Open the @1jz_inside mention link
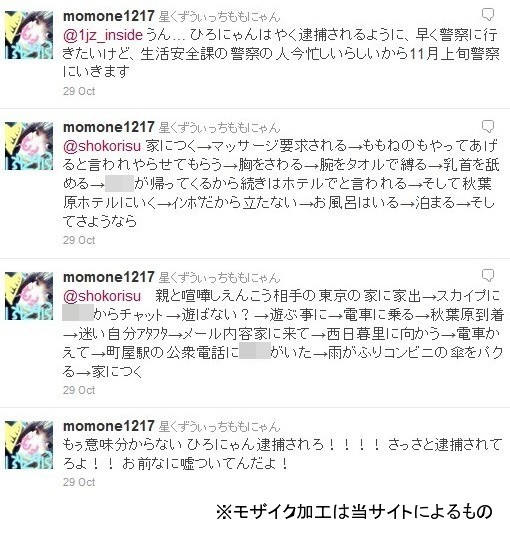Screen dimensions: 510x533 (103, 35)
